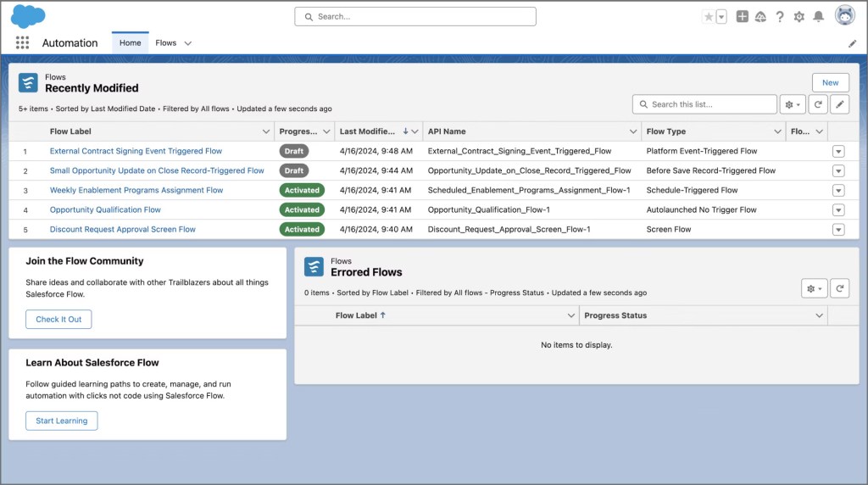The image size is (868, 485).
Task: Click the Salesforce cloud logo
Action: [28, 16]
